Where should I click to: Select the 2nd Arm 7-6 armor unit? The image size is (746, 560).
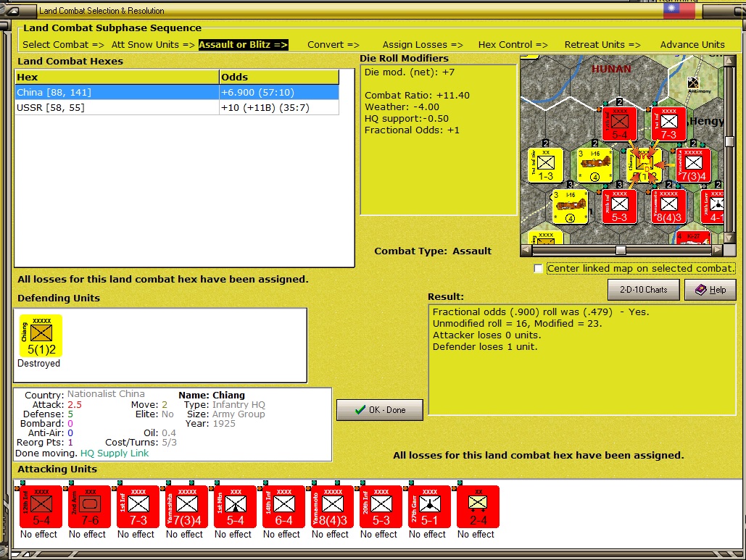89,506
